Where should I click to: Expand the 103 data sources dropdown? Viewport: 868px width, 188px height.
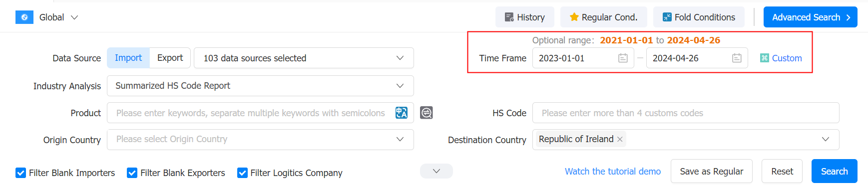coord(304,58)
